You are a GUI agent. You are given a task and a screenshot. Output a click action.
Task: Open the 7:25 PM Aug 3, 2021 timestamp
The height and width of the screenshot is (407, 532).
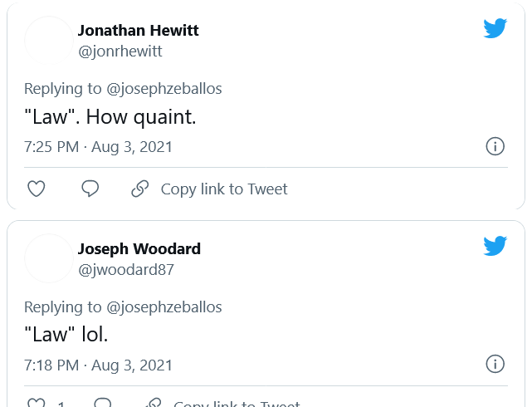(x=98, y=147)
